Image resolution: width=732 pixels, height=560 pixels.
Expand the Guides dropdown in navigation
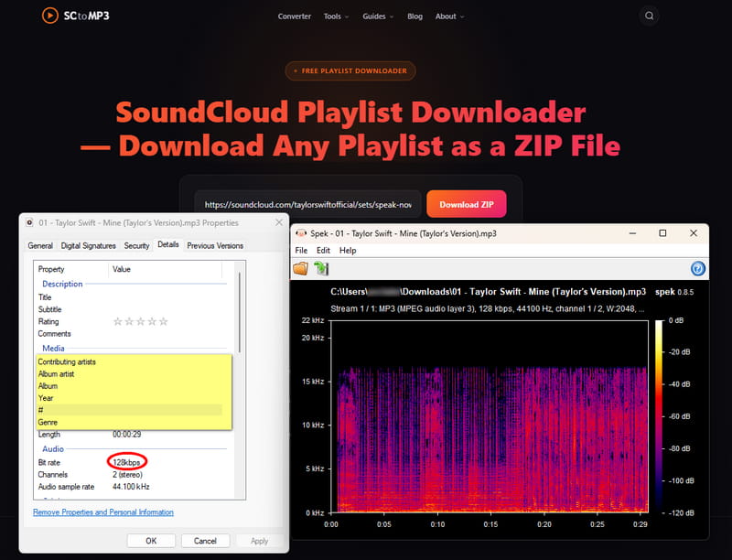[x=378, y=16]
